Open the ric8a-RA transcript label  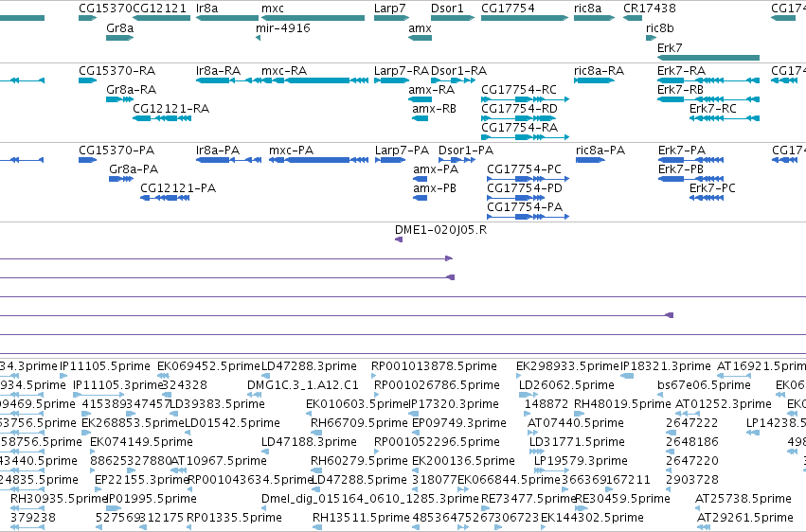pyautogui.click(x=599, y=70)
